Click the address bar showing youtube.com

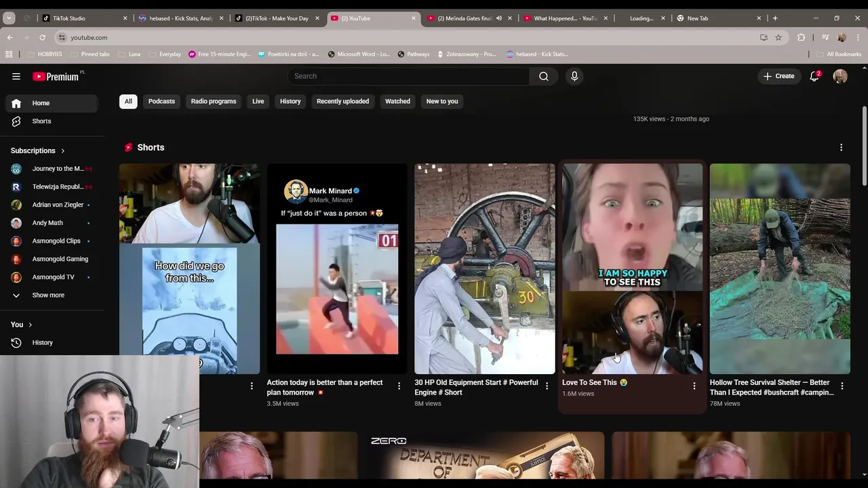[x=407, y=37]
